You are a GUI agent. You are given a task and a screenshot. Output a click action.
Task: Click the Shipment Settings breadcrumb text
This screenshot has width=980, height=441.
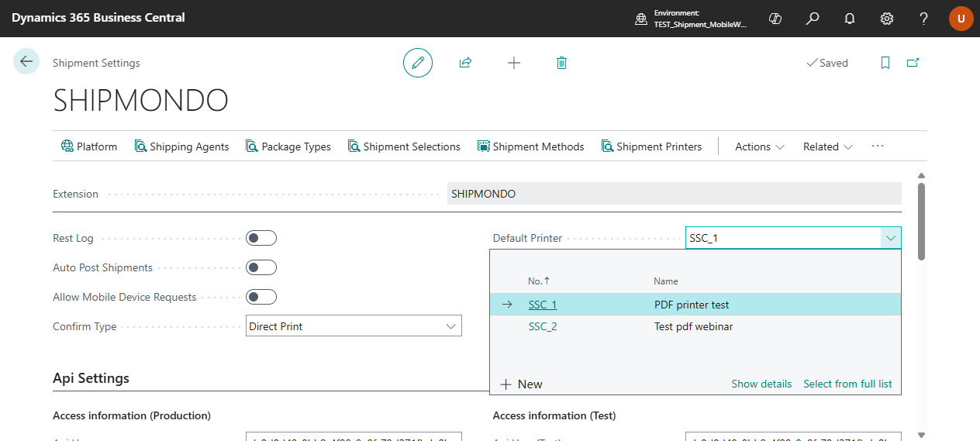[96, 63]
